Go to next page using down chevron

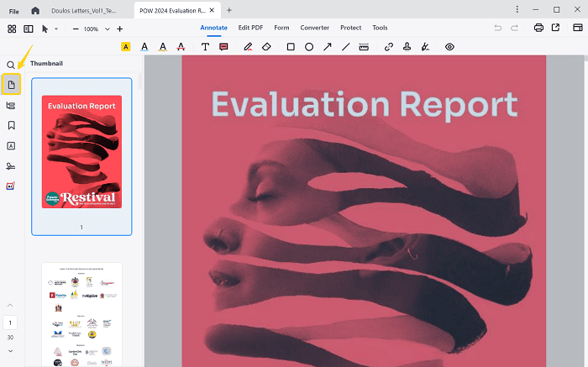click(11, 350)
